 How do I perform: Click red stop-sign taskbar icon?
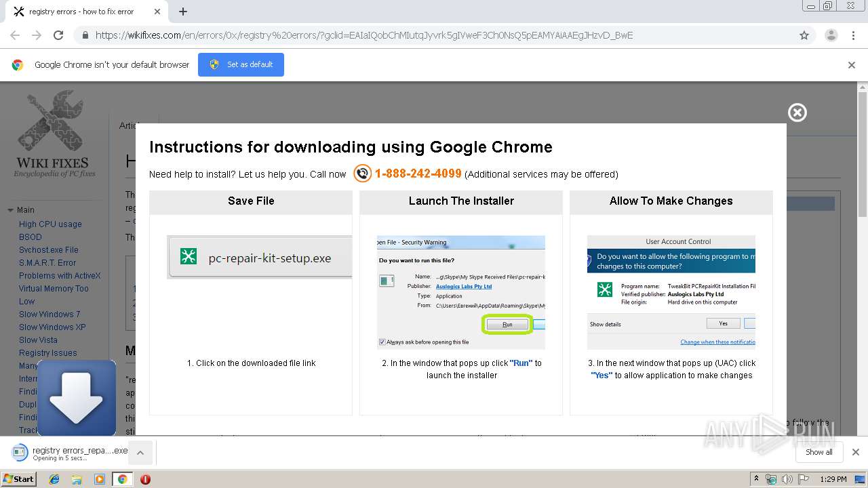point(145,479)
